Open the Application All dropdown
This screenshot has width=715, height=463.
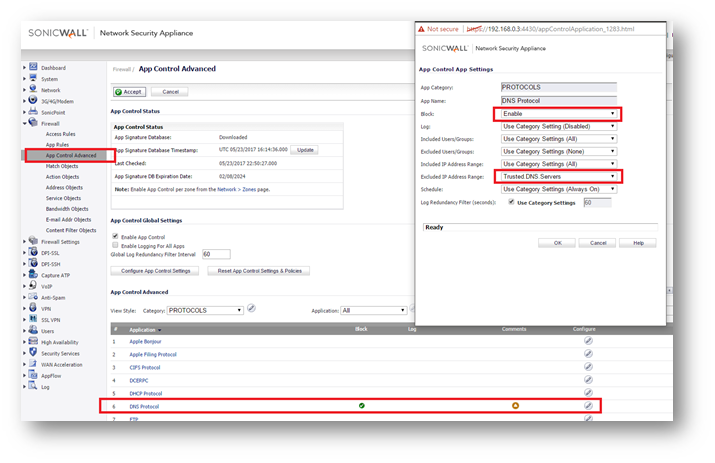(x=373, y=310)
